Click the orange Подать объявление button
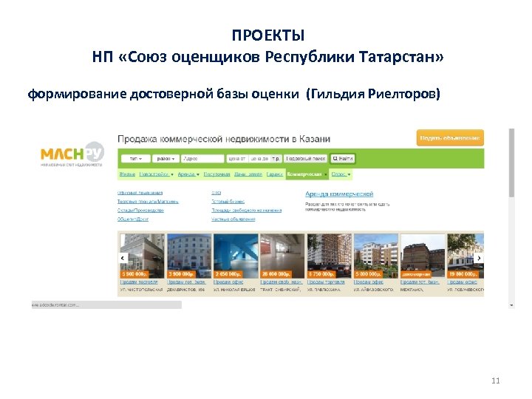 coord(450,137)
